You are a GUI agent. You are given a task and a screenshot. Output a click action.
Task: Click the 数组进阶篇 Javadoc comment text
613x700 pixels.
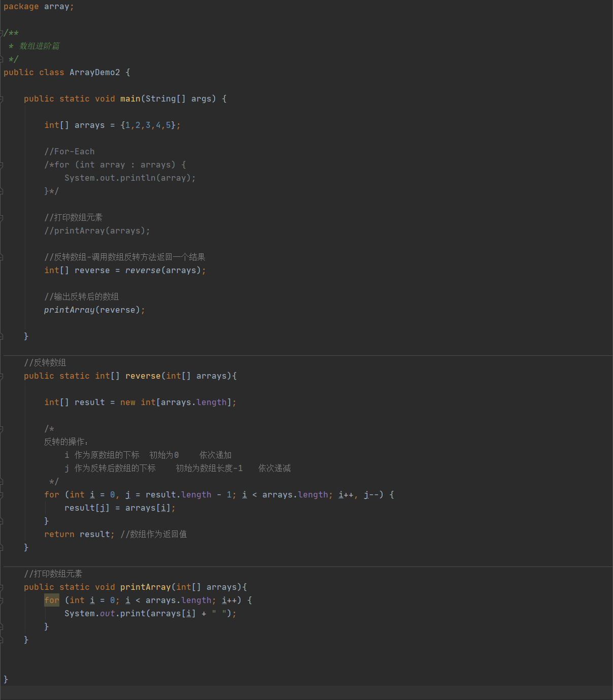40,46
